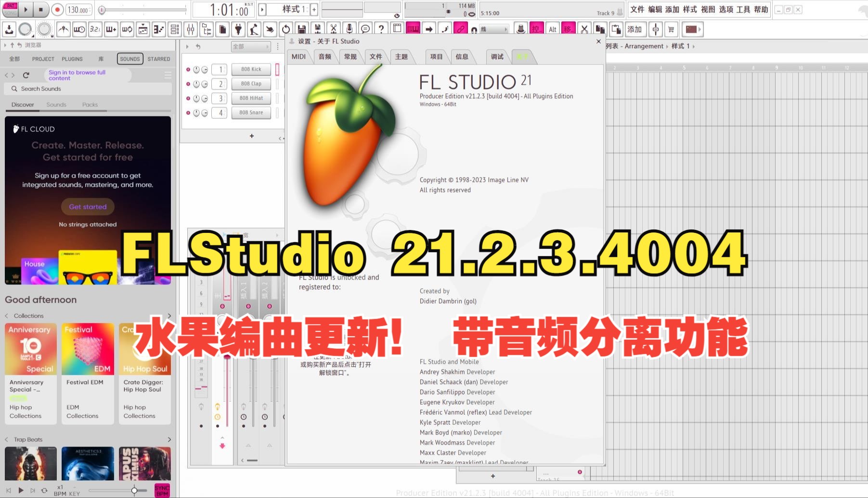Click the Search Sounds field
Viewport: 868px width, 498px height.
click(88, 89)
